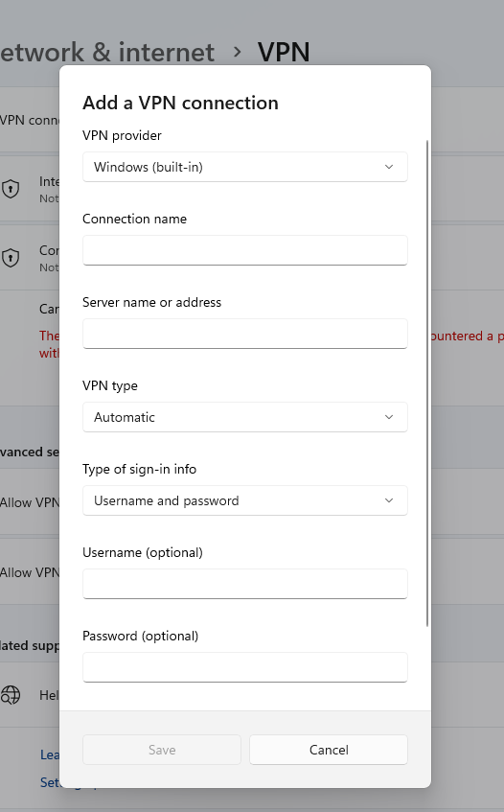Go back to Network & internet breadcrumb
Viewport: 504px width, 812px height.
pos(106,52)
